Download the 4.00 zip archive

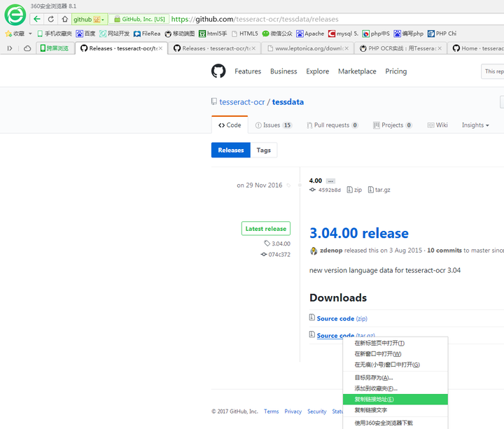(x=354, y=190)
